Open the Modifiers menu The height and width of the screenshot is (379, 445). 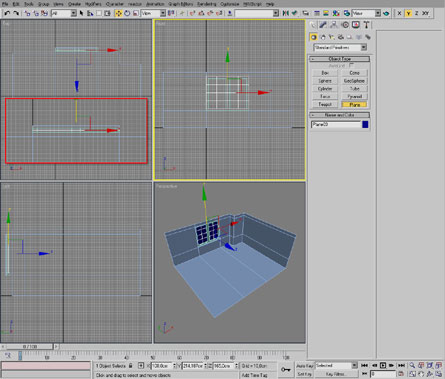[93, 4]
